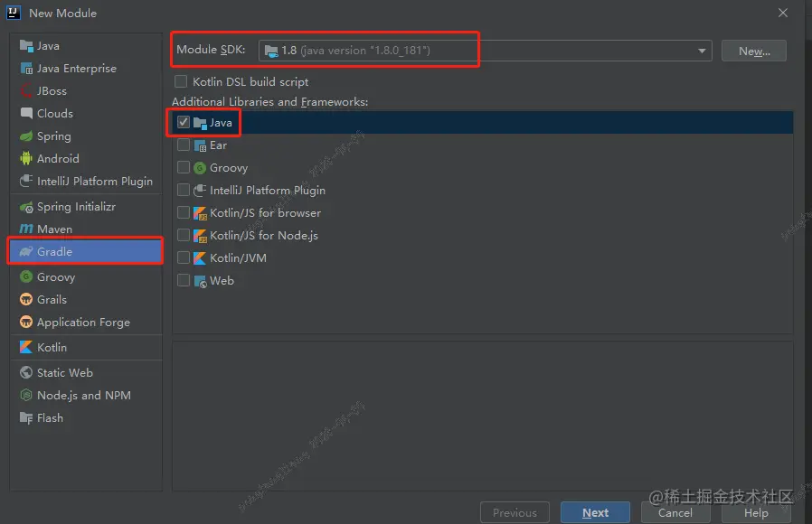Click the Java framework folder icon in list

200,123
